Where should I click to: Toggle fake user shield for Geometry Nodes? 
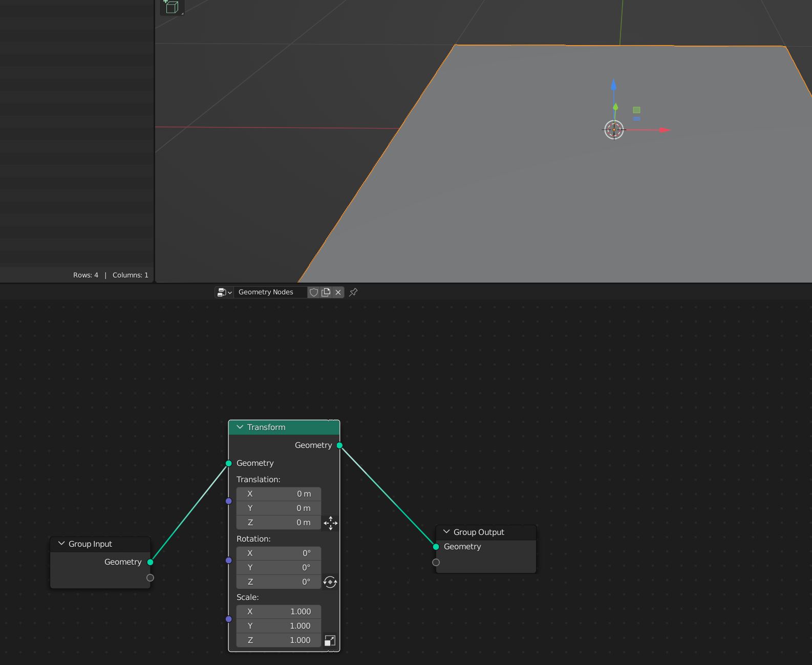click(314, 292)
